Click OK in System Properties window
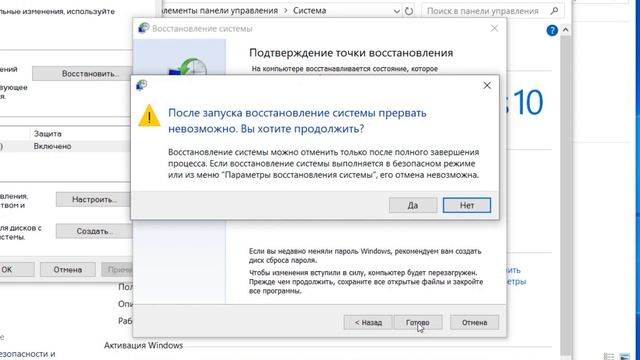 [16, 270]
